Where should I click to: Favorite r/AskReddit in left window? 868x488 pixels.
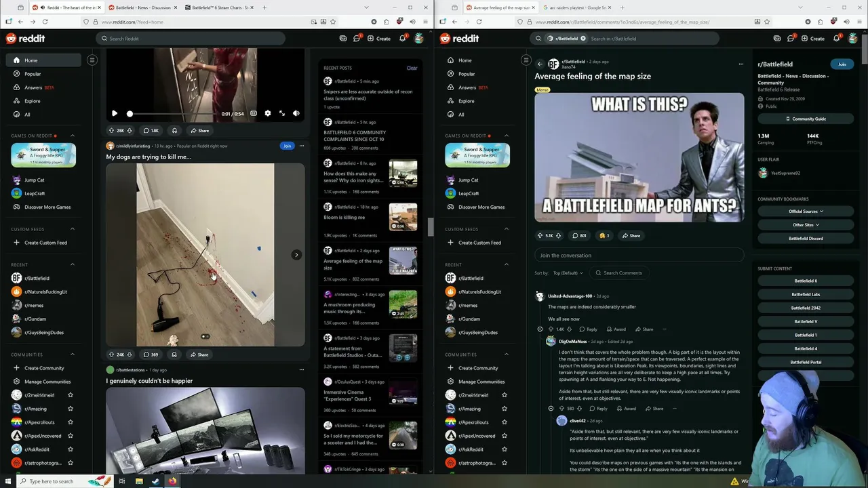pos(71,449)
